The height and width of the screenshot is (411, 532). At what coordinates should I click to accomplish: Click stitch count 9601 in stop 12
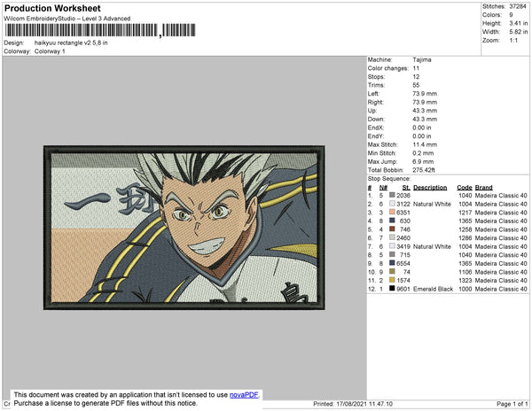click(x=403, y=289)
